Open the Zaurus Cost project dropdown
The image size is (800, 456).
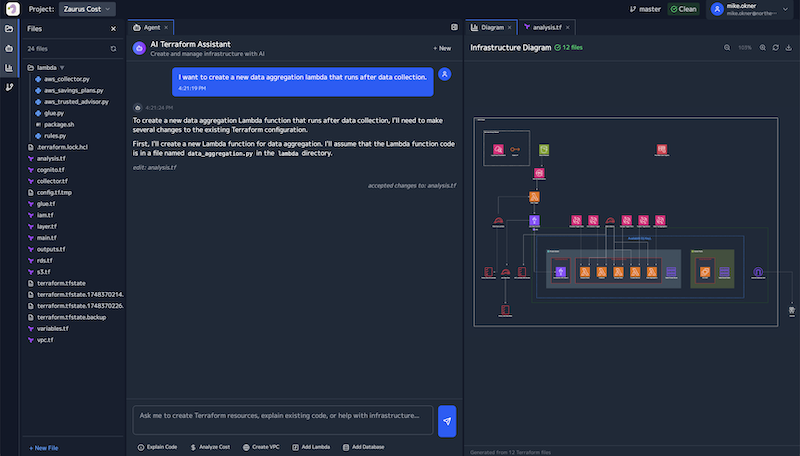(87, 9)
